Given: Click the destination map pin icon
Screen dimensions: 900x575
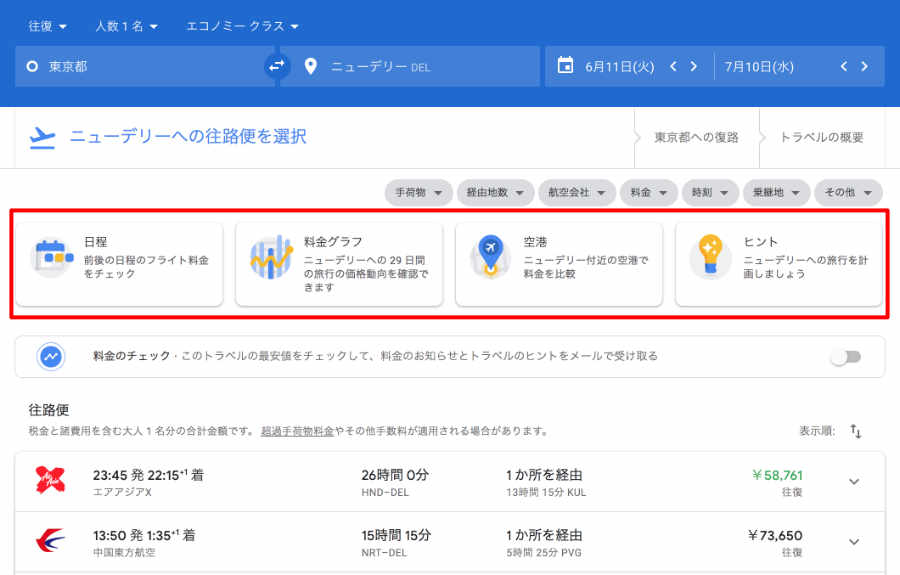Looking at the screenshot, I should 311,67.
